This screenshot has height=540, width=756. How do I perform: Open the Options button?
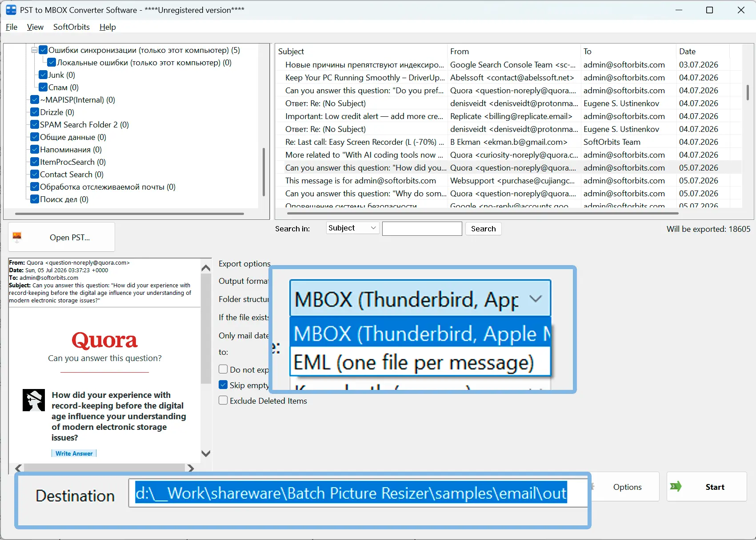(x=627, y=487)
